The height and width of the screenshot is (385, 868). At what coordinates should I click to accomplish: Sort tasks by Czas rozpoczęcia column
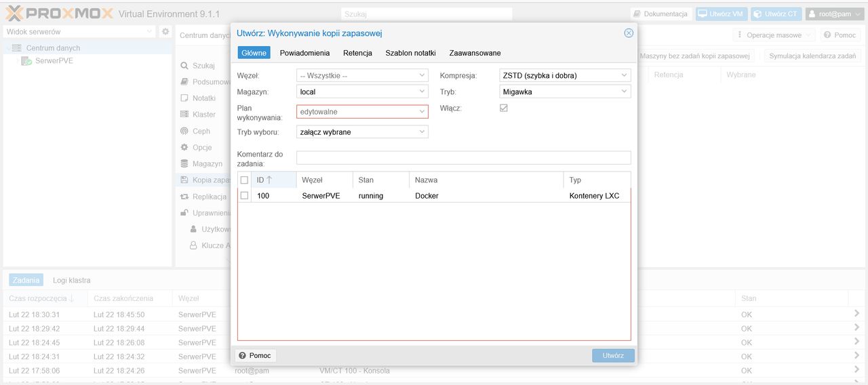pos(45,298)
